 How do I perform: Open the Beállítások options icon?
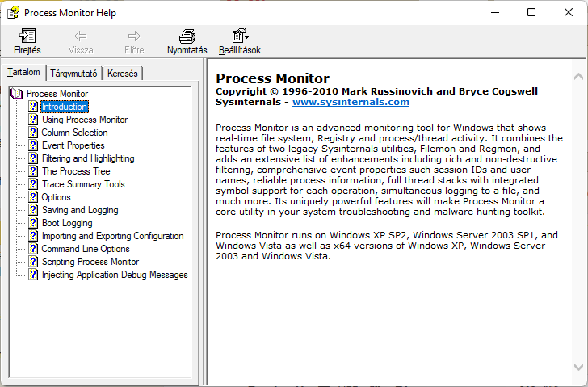coord(240,36)
